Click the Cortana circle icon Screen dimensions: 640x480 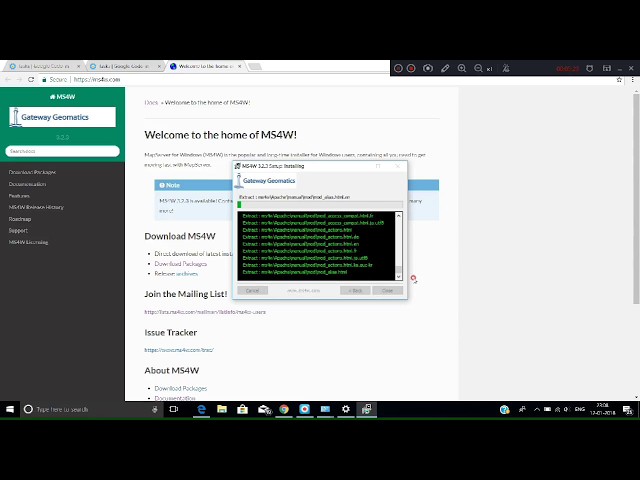[x=28, y=409]
